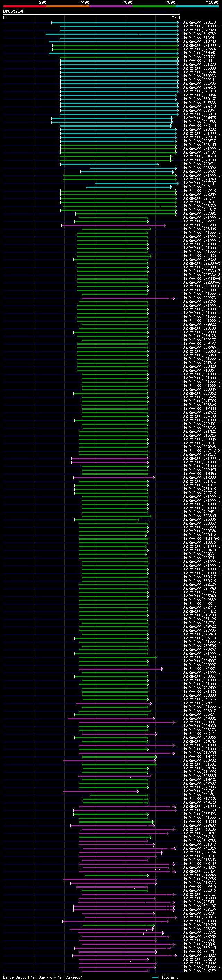Viewport: 222px width, 980px height.
Task: Select last hit label UniRef100_A4X2E9
Action: point(199,971)
